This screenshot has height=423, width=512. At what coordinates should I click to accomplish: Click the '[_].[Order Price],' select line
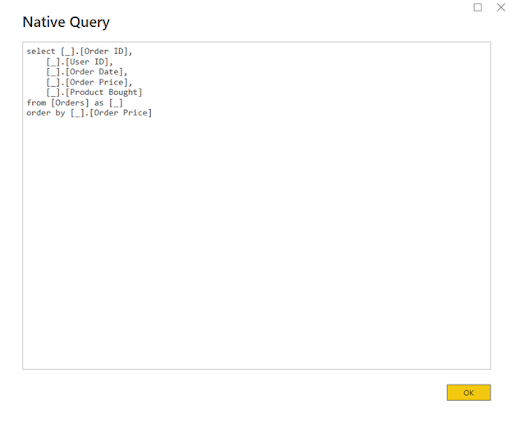(x=89, y=82)
